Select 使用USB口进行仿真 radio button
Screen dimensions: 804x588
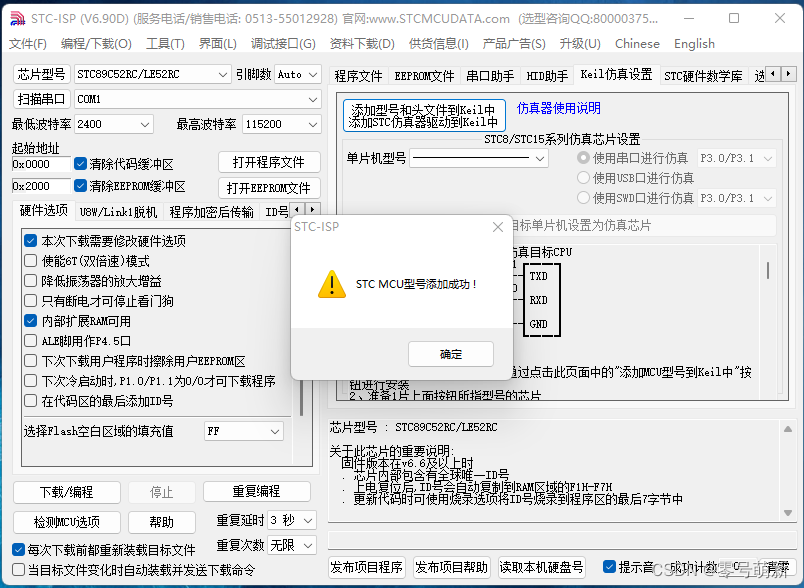583,178
